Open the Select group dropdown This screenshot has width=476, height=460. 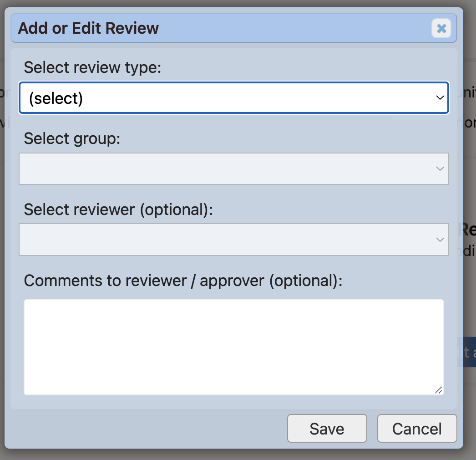pyautogui.click(x=233, y=169)
